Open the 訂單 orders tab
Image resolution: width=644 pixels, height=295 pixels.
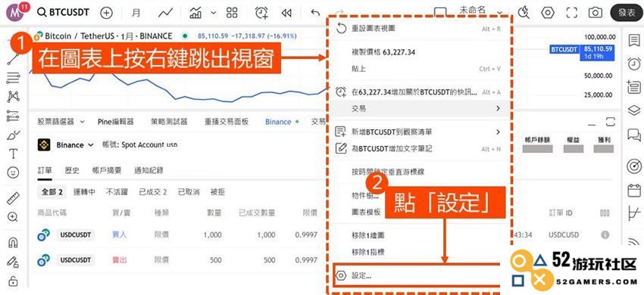coord(45,170)
